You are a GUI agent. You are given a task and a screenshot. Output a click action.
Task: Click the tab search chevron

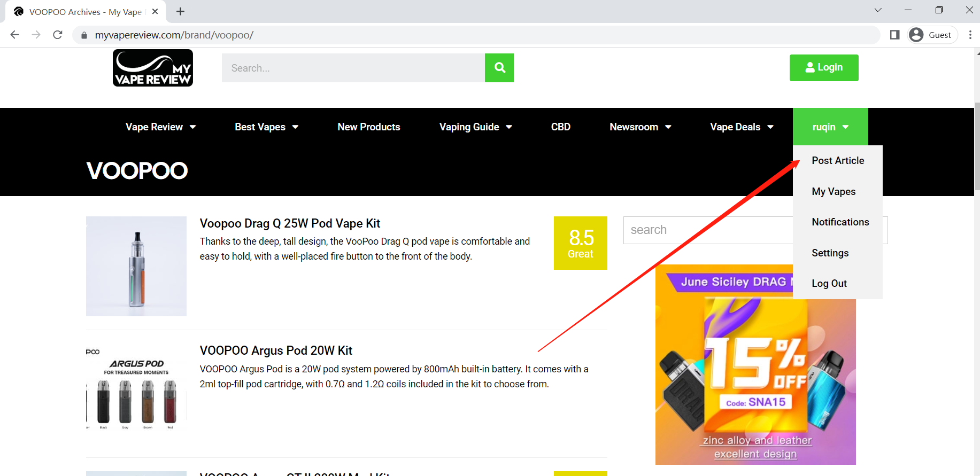tap(878, 10)
